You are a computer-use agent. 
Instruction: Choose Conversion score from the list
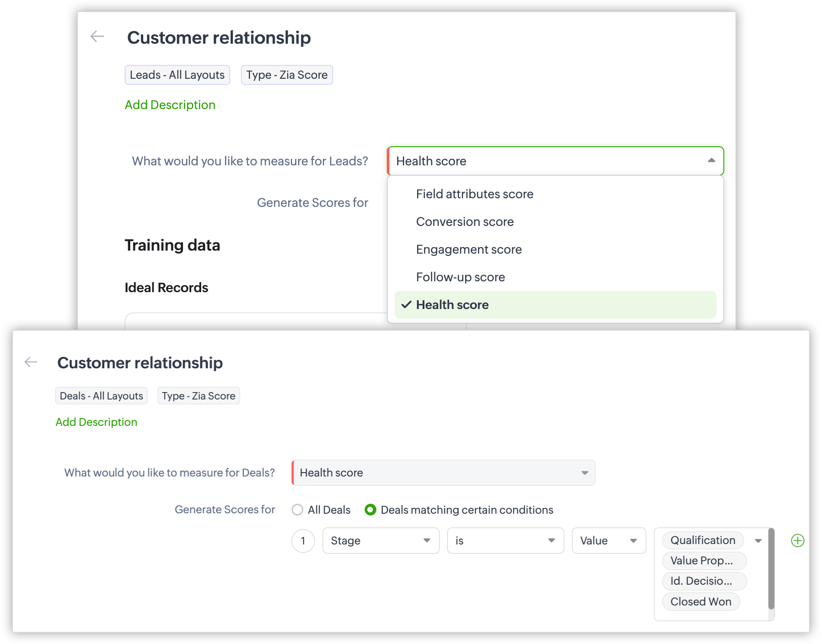coord(465,222)
